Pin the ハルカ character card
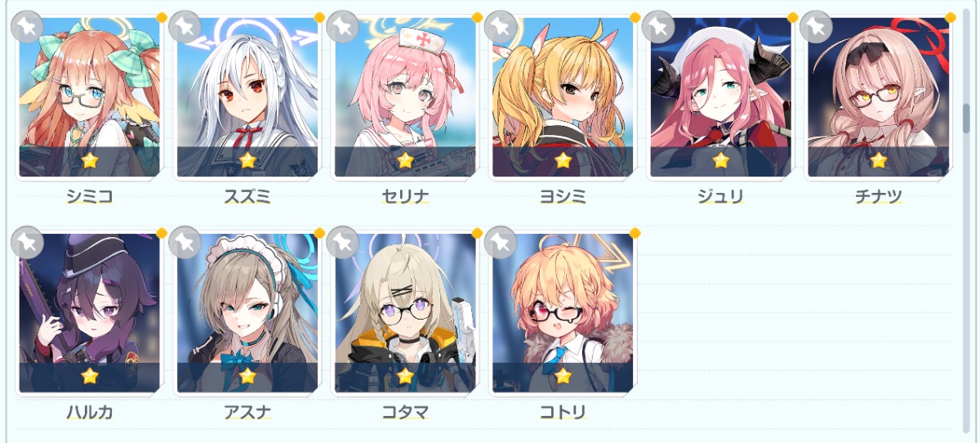980x443 pixels. pyautogui.click(x=27, y=242)
